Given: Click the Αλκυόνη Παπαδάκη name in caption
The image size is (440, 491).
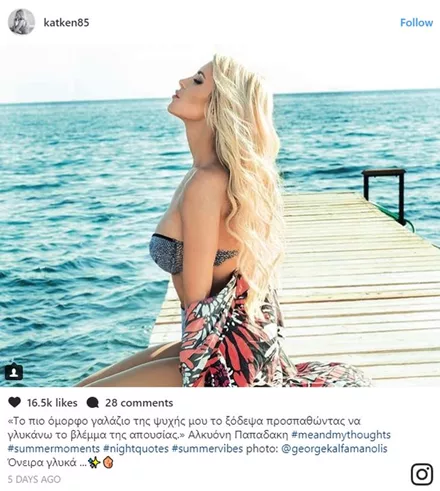Looking at the screenshot, I should tap(238, 435).
